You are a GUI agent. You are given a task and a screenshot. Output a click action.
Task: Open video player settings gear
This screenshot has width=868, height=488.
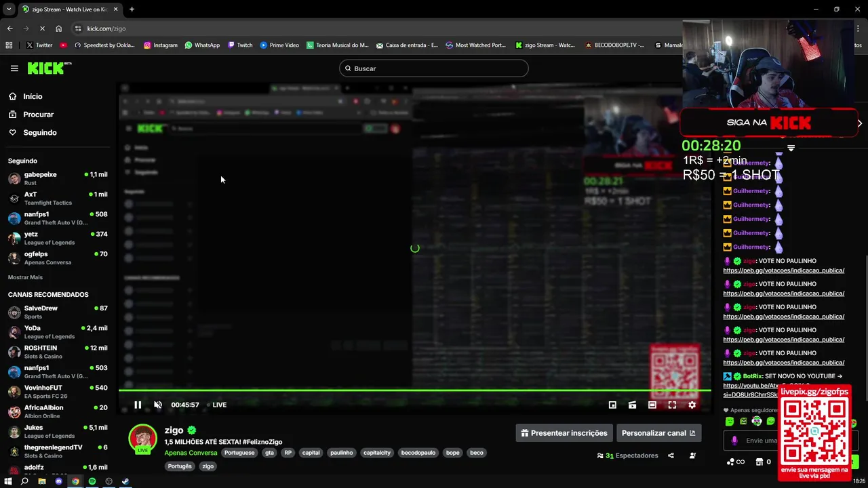(x=692, y=405)
